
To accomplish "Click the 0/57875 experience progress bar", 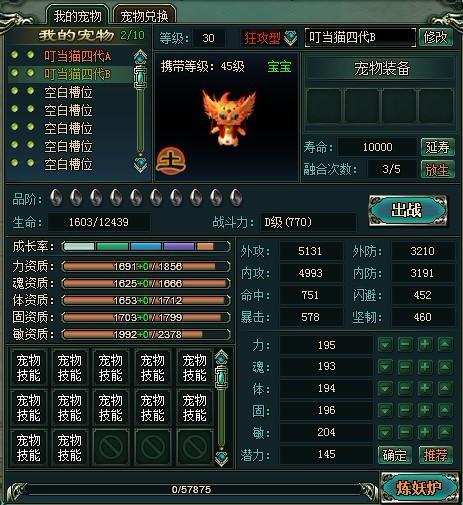I will 192,489.
